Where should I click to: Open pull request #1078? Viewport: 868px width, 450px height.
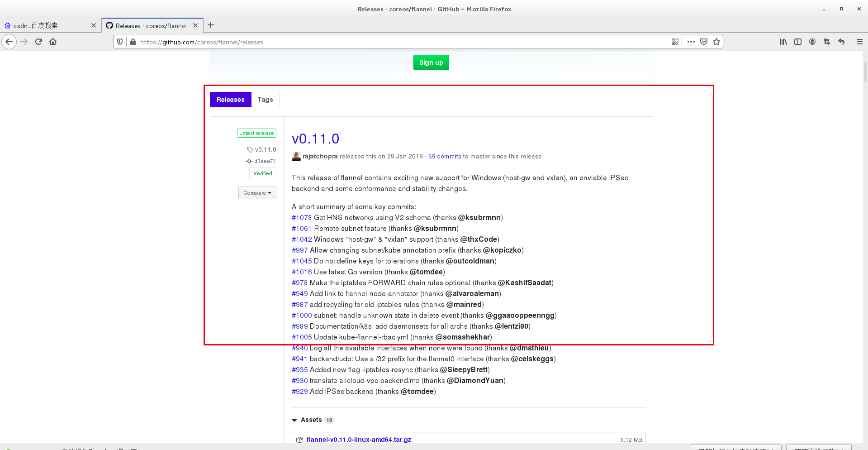(302, 218)
